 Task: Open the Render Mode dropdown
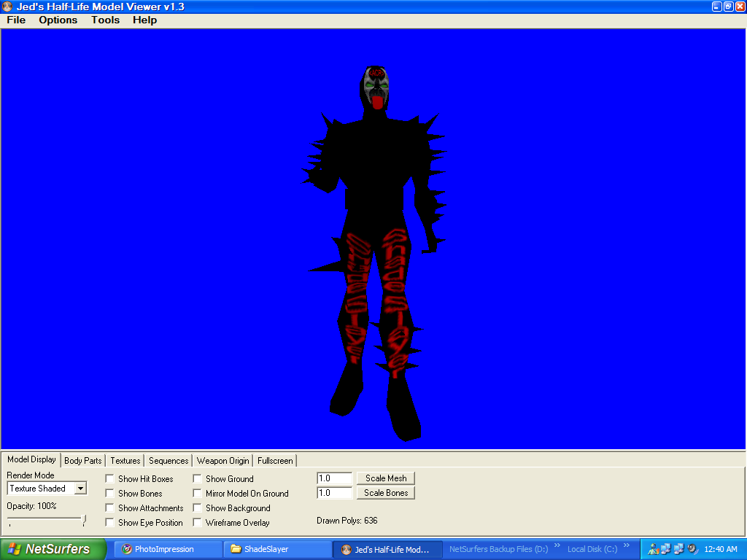point(80,488)
